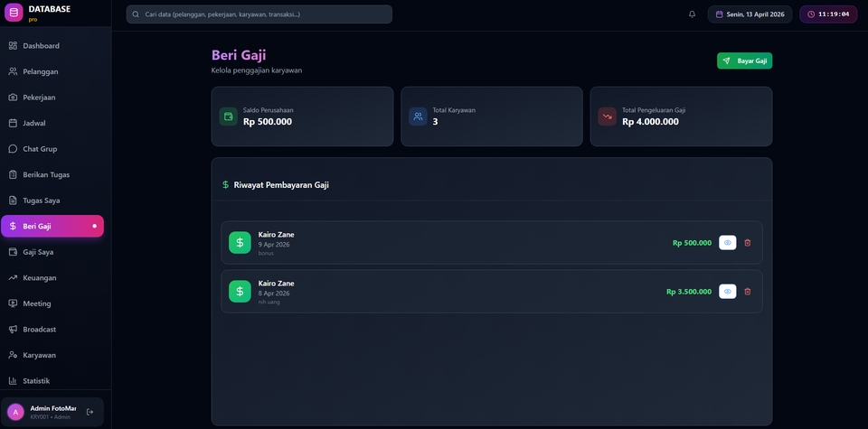Click the Total Pengeluaran Gaji trend-down icon
The height and width of the screenshot is (429, 868).
point(608,117)
